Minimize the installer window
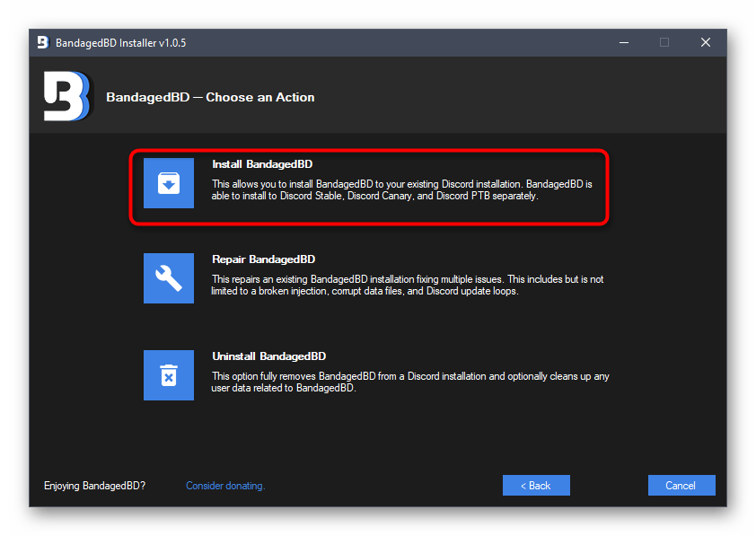Image resolution: width=756 pixels, height=536 pixels. 624,42
